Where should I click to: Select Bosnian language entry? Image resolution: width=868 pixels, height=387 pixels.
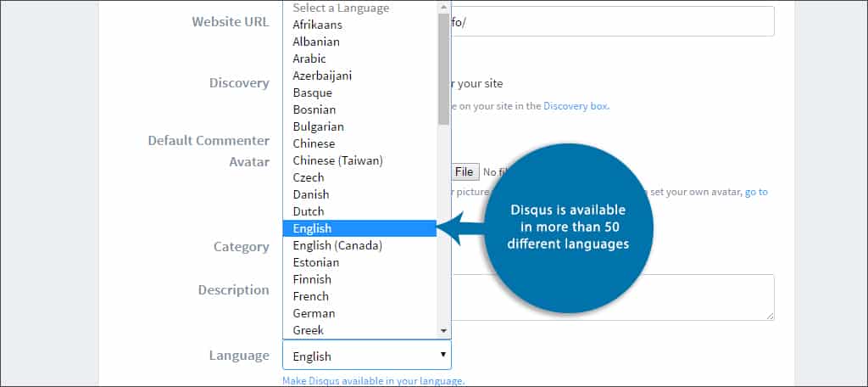359,109
